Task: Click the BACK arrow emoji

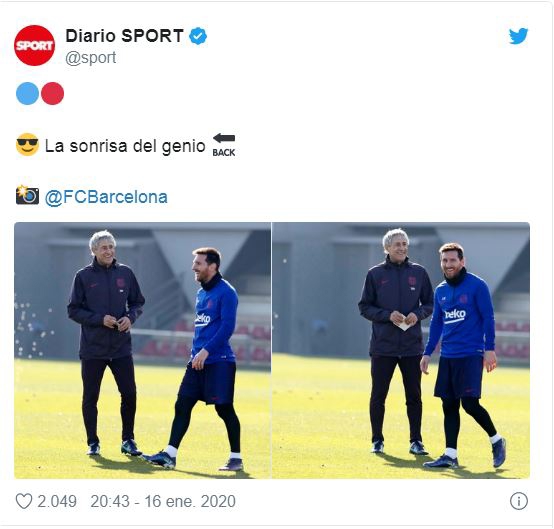Action: pyautogui.click(x=224, y=145)
